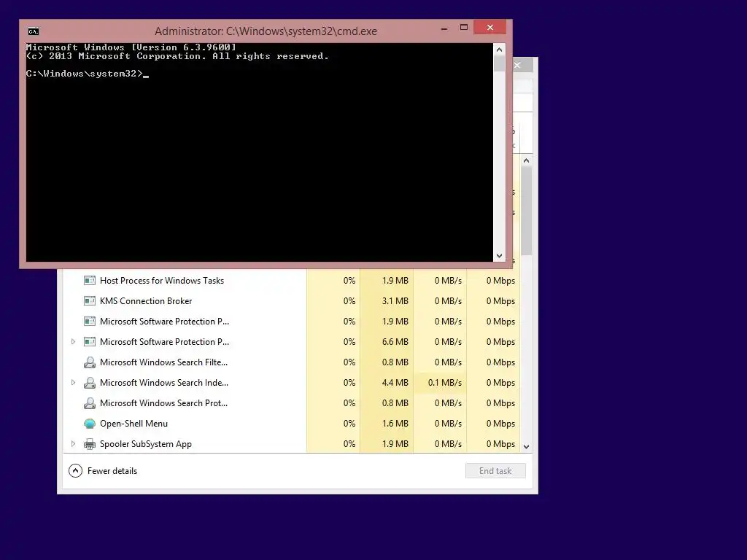
Task: Click the Open-Shell Menu globe icon
Action: [x=90, y=424]
